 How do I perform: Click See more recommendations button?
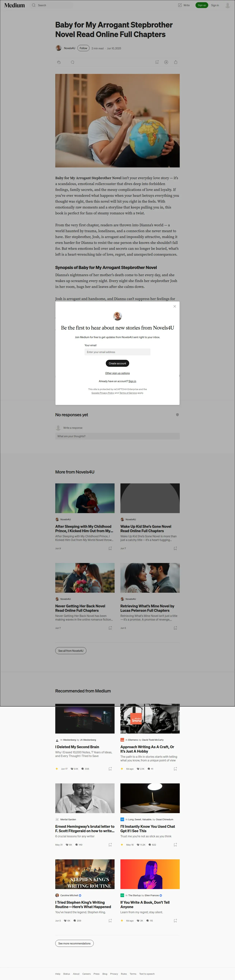coord(74,944)
